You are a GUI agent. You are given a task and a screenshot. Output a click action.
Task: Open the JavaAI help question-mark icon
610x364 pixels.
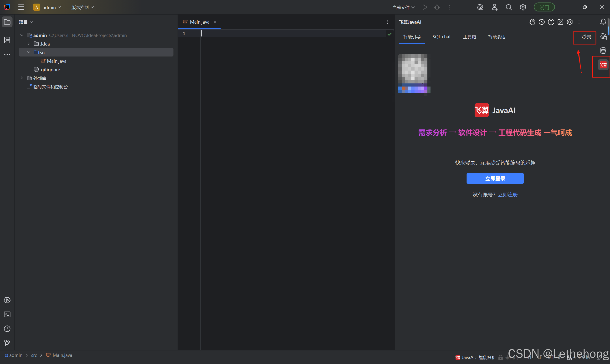click(551, 22)
